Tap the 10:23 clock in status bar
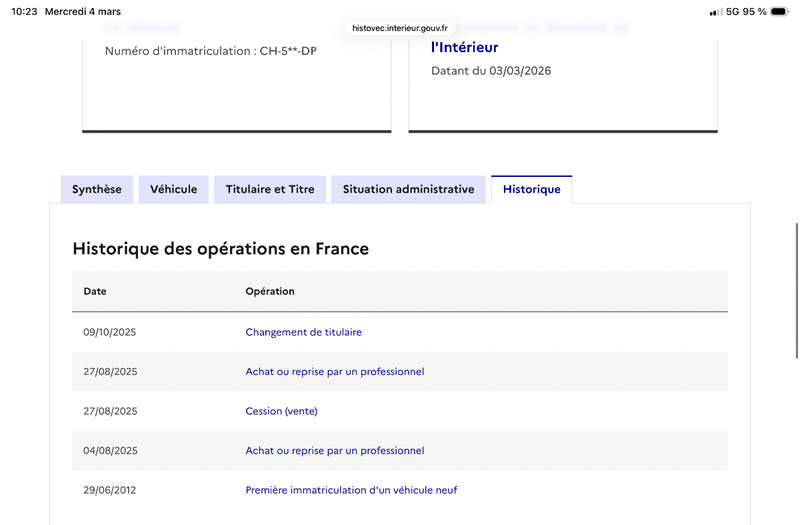Viewport: 800px width, 525px height. pos(26,12)
